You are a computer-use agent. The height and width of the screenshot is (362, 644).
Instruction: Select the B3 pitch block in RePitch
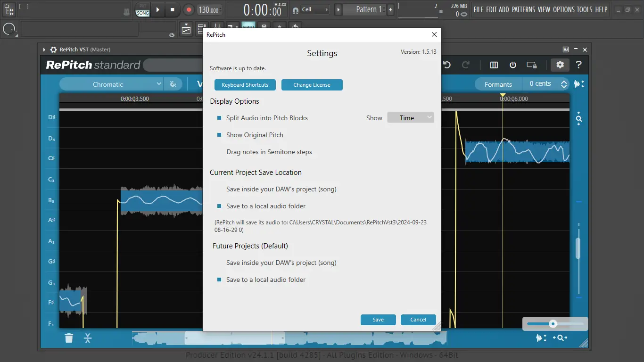(162, 201)
